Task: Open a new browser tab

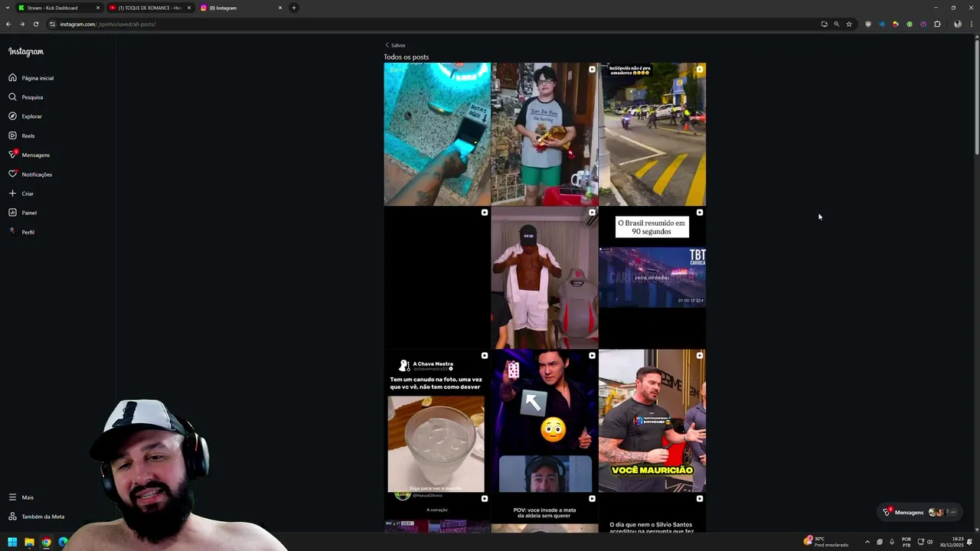Action: point(294,8)
